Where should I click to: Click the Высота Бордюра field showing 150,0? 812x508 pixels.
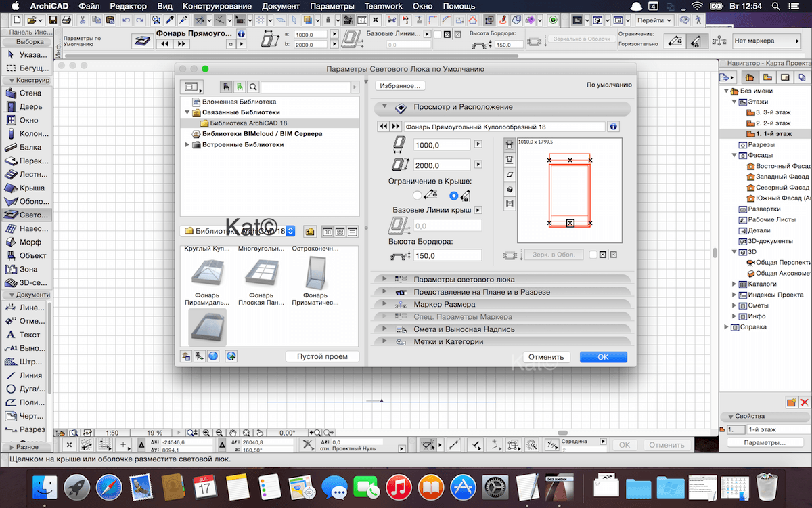tap(447, 255)
